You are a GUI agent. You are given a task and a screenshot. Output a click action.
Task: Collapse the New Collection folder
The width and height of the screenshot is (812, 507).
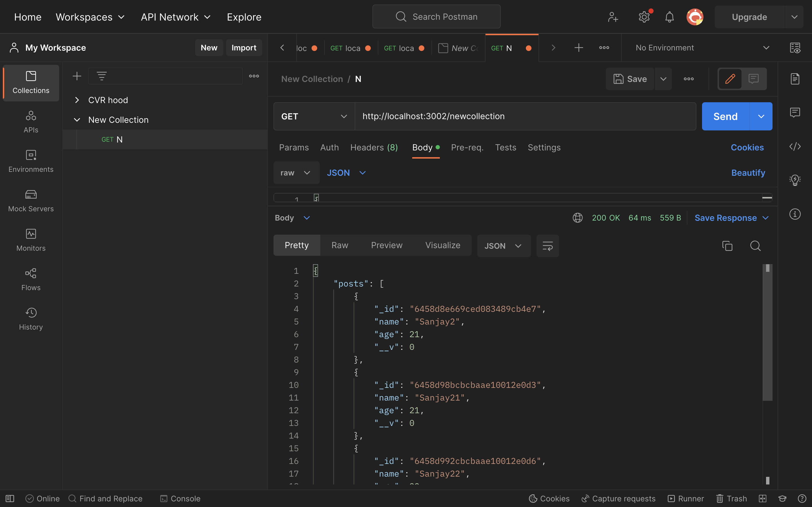(77, 120)
